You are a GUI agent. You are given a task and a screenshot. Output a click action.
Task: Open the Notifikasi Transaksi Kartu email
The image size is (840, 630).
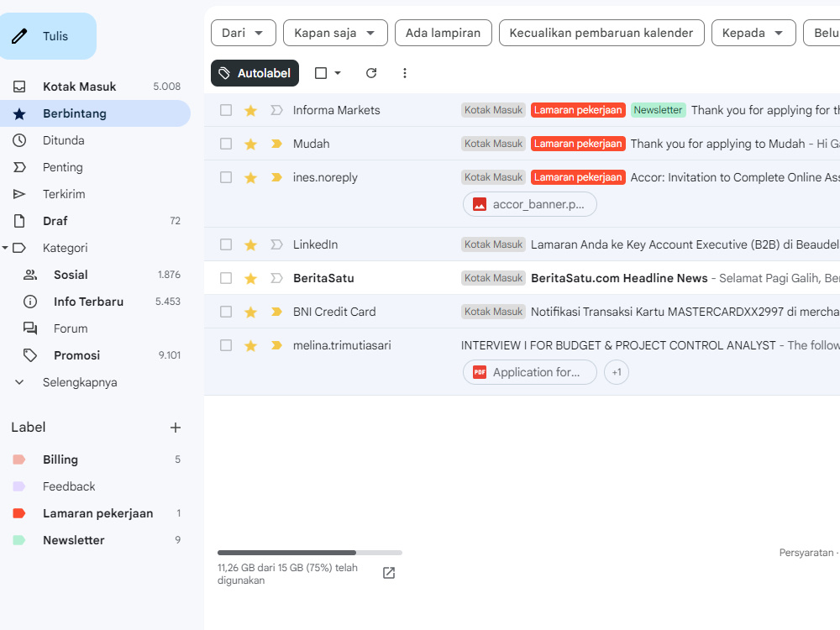(x=522, y=312)
